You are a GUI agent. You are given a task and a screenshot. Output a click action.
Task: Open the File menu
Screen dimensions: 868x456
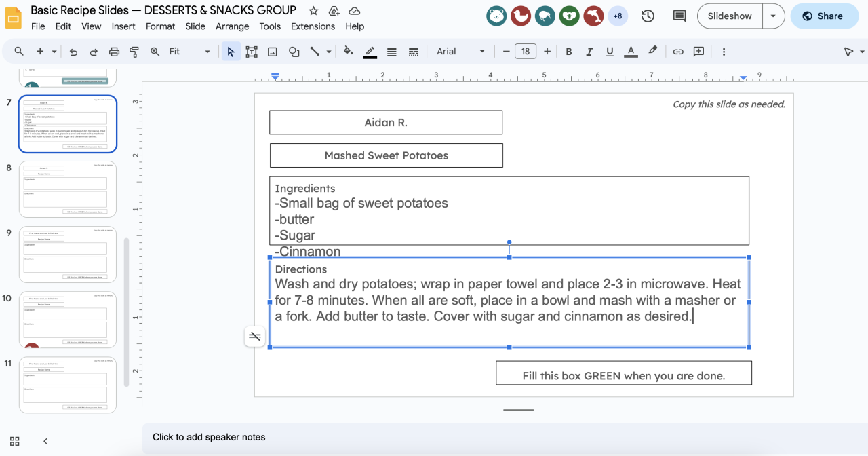38,26
